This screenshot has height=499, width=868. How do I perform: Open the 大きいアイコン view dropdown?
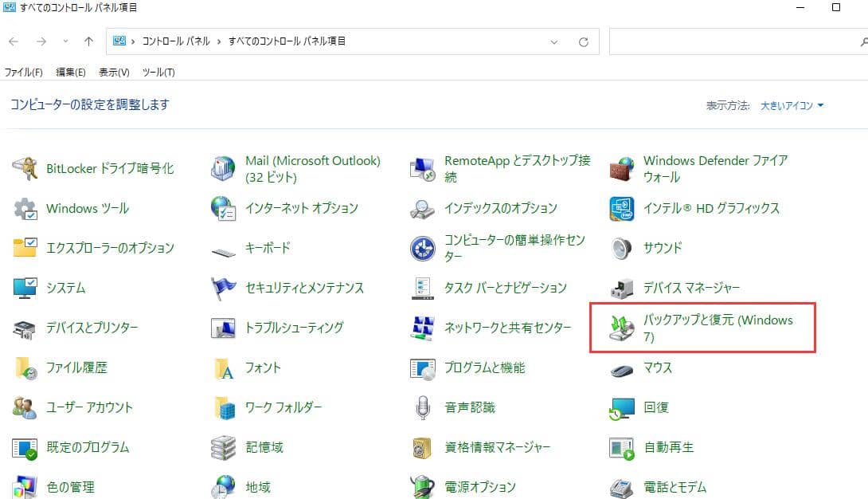click(791, 104)
